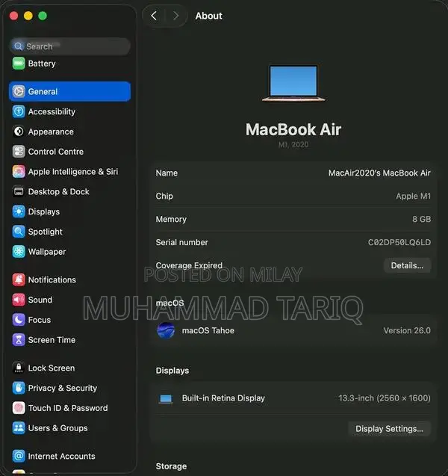The width and height of the screenshot is (448, 476).
Task: Open the Privacy & Security hand icon
Action: coord(19,388)
